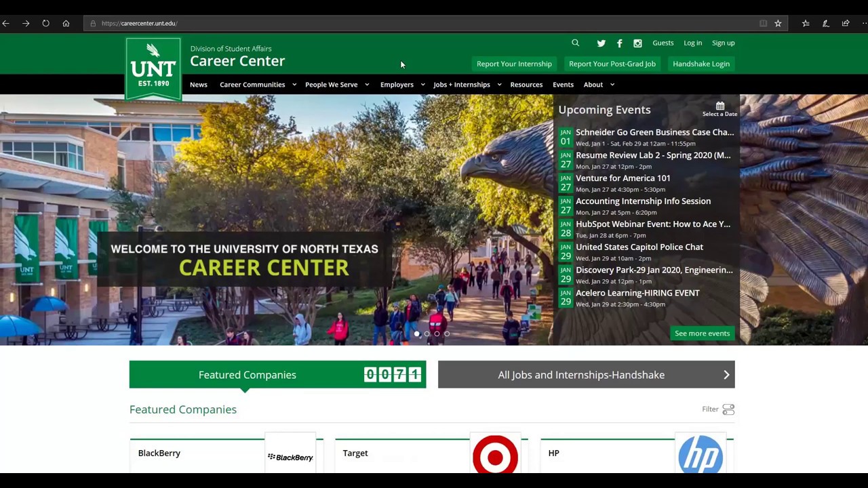
Task: Click the add notes pen icon
Action: [825, 23]
